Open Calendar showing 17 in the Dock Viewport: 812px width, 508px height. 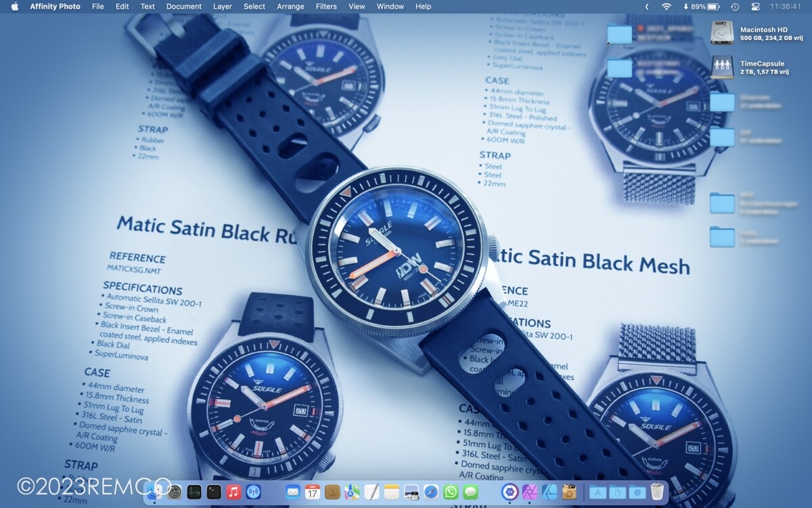click(x=313, y=492)
